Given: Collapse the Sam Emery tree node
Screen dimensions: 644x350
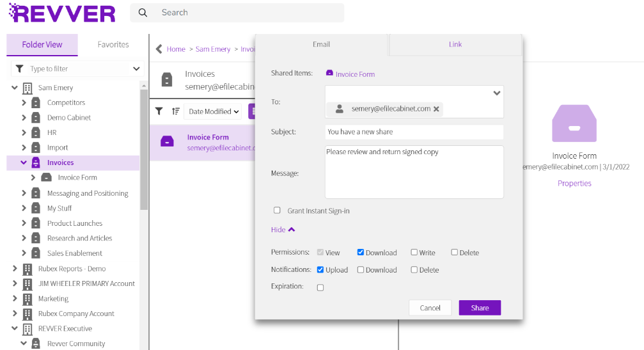Looking at the screenshot, I should click(x=14, y=88).
